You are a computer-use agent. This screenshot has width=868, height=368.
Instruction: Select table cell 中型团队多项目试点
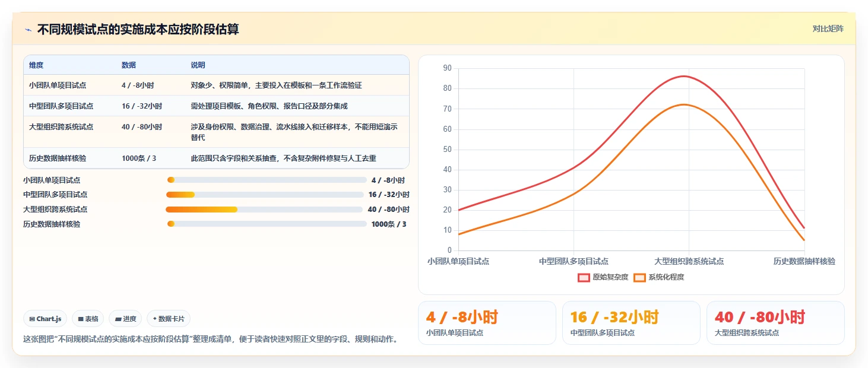[61, 106]
